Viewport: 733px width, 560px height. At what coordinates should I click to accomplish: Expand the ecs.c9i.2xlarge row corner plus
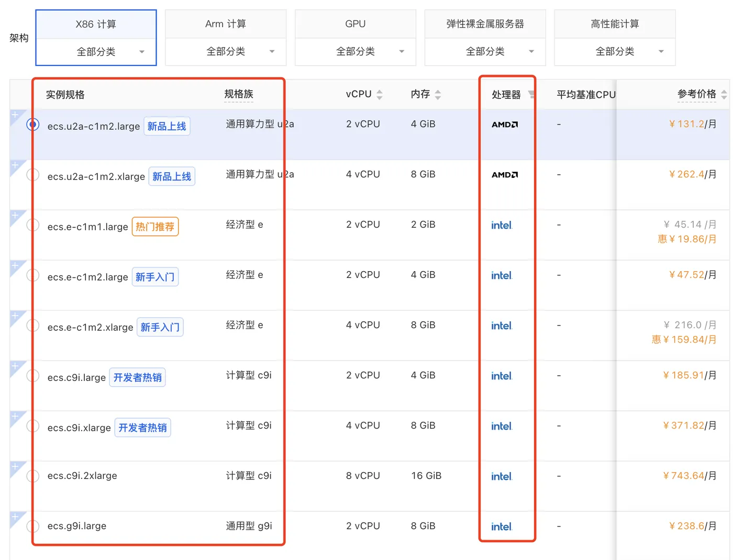point(15,467)
